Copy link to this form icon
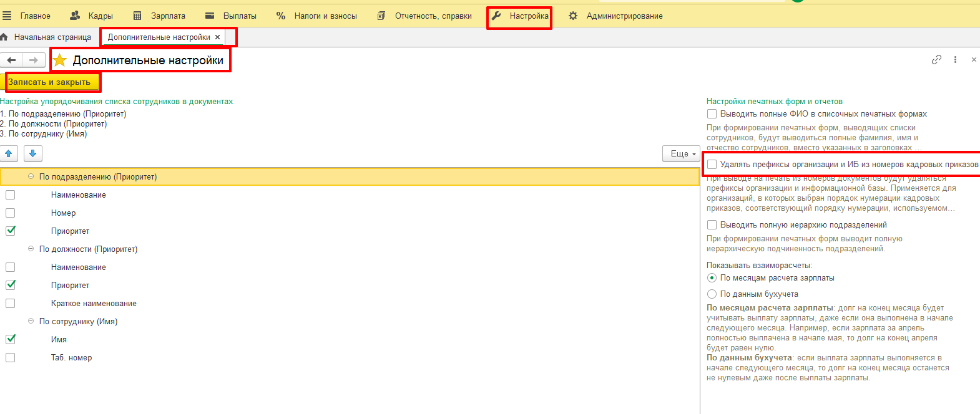Viewport: 980px width, 414px height. [x=936, y=60]
